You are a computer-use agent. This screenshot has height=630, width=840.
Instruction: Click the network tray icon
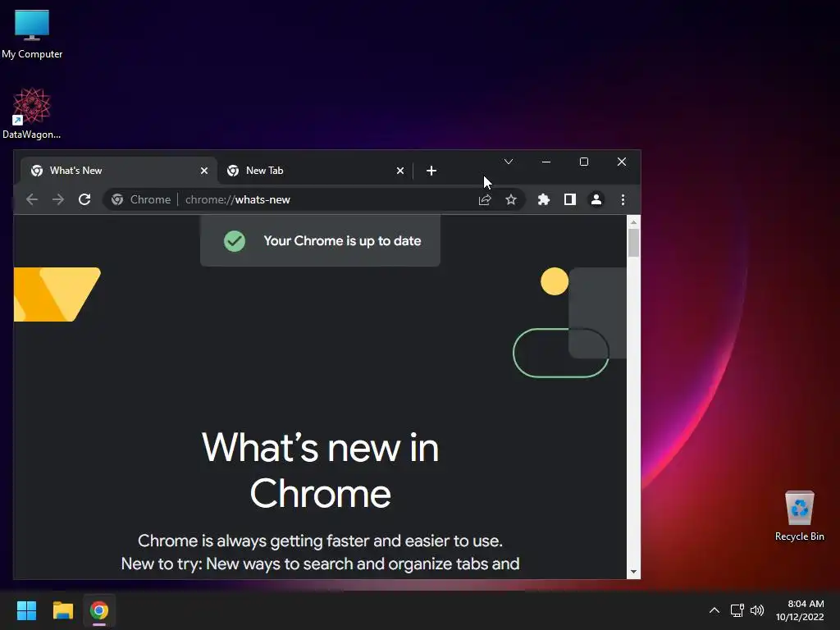[737, 610]
